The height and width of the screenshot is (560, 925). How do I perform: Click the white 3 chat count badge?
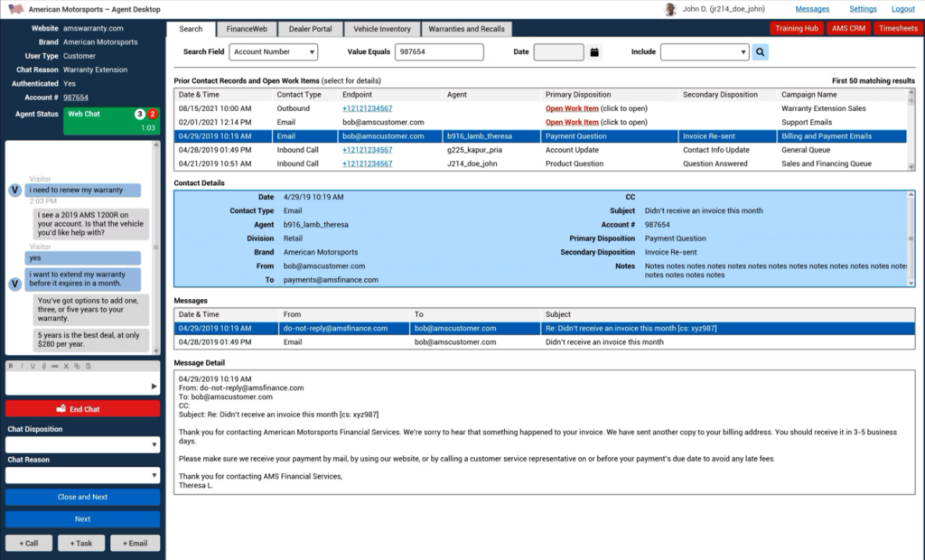coord(140,114)
